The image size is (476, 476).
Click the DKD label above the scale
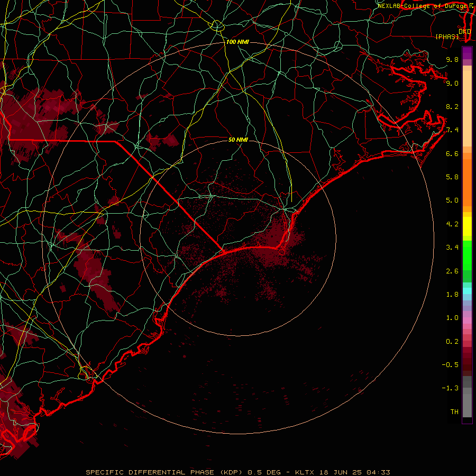click(x=464, y=31)
